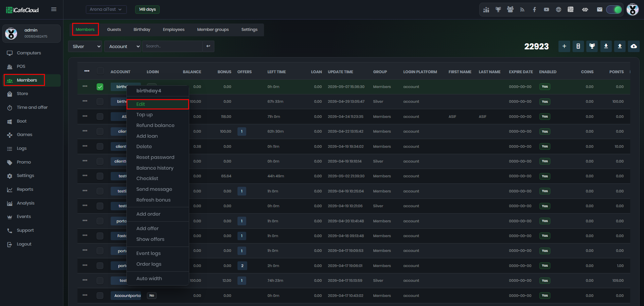644x306 pixels.
Task: Click the plus icon to add a member
Action: [564, 46]
